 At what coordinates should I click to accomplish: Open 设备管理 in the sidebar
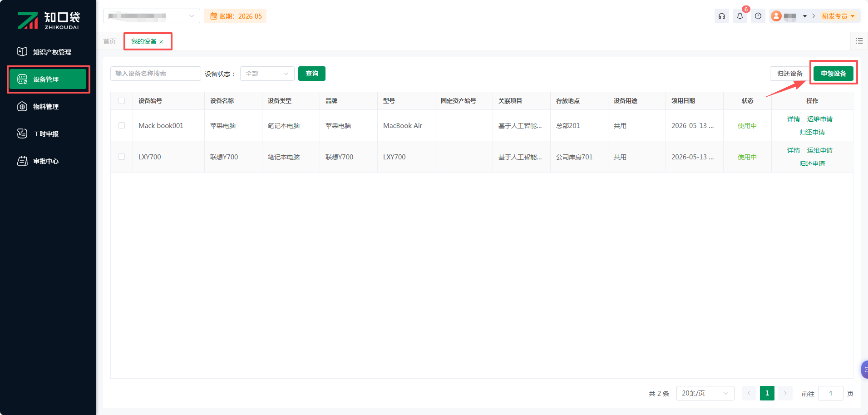click(48, 79)
